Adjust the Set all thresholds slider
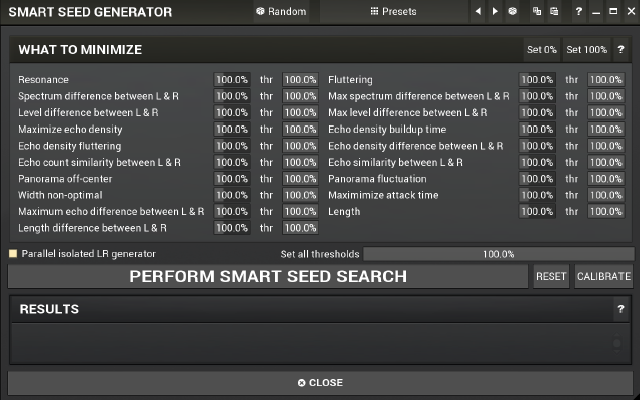The height and width of the screenshot is (400, 640). tap(498, 254)
